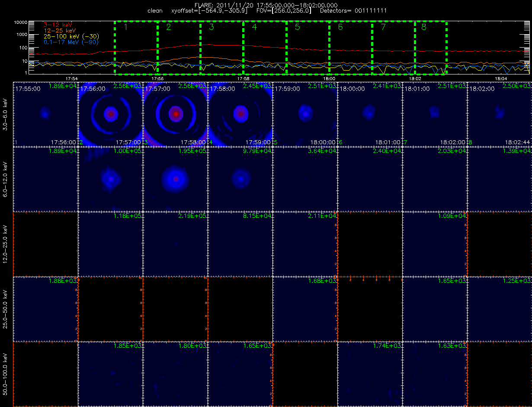The width and height of the screenshot is (532, 407).
Task: Open the 12.0-25.0 keV image with peak 2.19E+05
Action: [x=175, y=244]
